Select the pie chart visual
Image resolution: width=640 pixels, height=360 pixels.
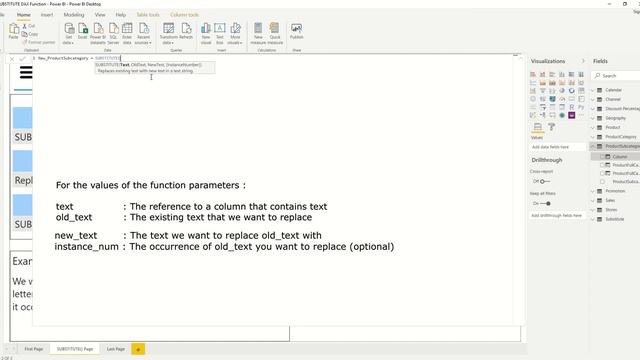pos(562,91)
